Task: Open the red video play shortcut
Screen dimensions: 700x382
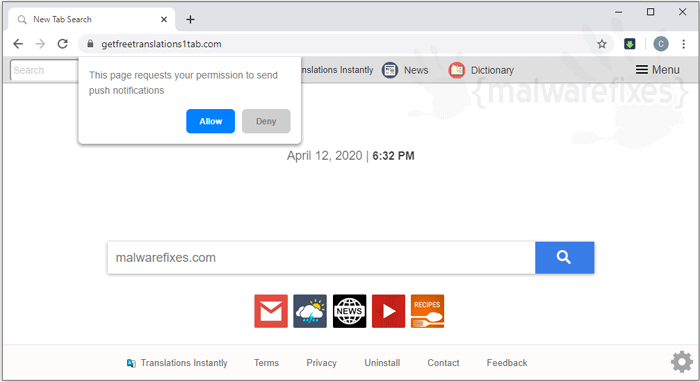Action: pyautogui.click(x=388, y=311)
